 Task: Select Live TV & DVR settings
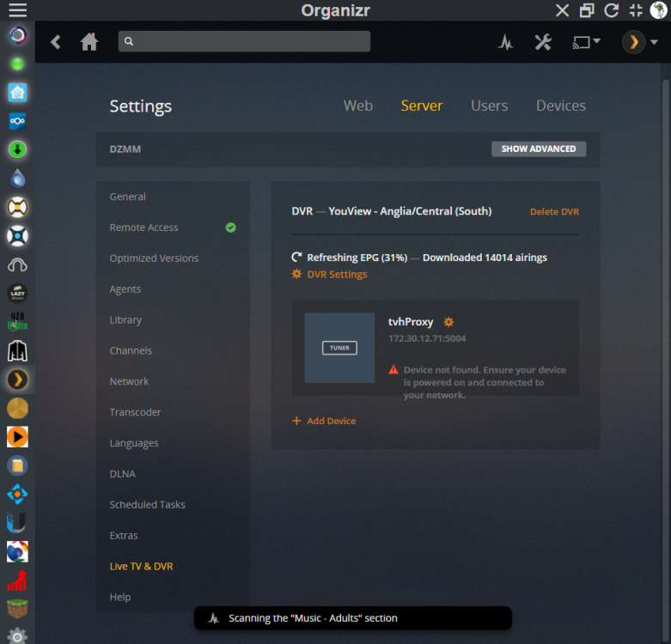point(141,566)
